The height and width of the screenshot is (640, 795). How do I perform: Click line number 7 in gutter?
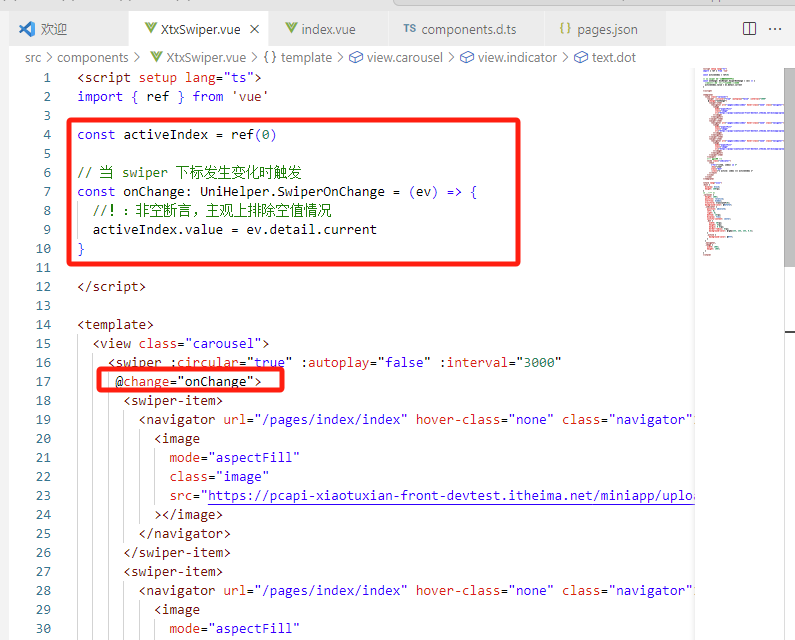pyautogui.click(x=47, y=192)
